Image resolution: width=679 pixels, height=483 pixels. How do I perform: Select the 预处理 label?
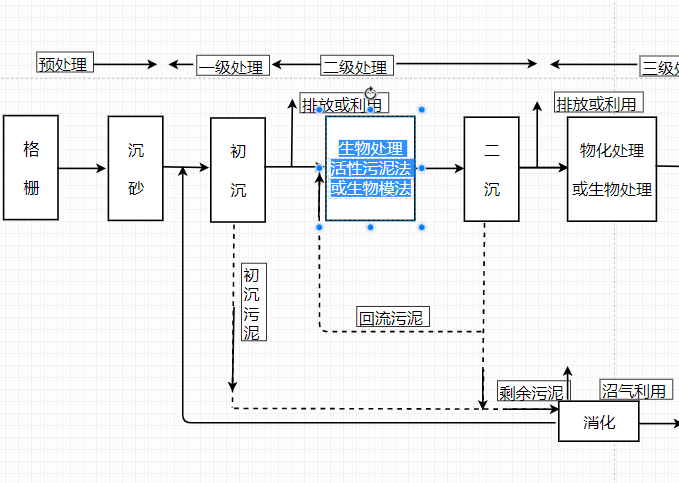65,62
